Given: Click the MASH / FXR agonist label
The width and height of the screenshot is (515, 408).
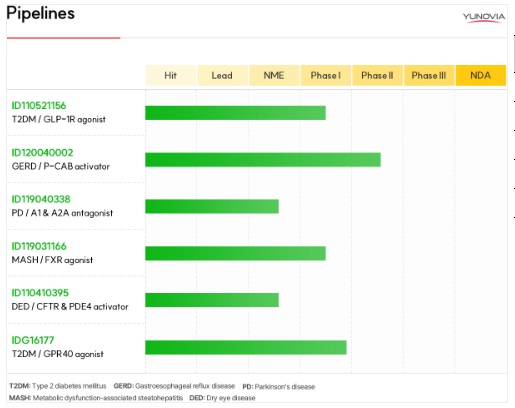Looking at the screenshot, I should click(x=52, y=260).
